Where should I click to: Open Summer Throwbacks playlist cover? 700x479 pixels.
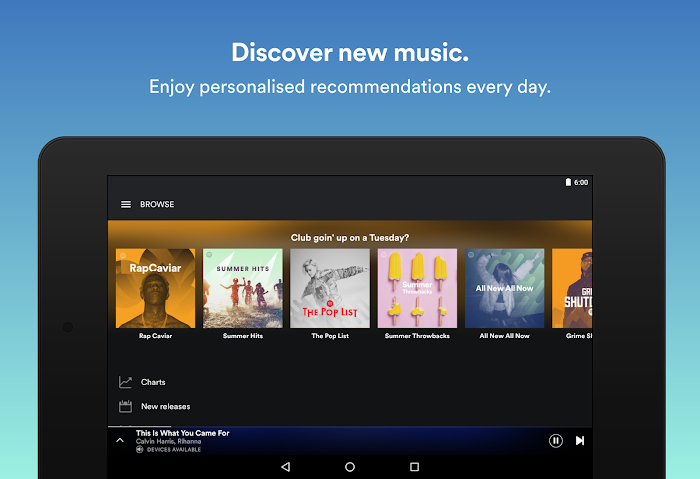pyautogui.click(x=417, y=288)
